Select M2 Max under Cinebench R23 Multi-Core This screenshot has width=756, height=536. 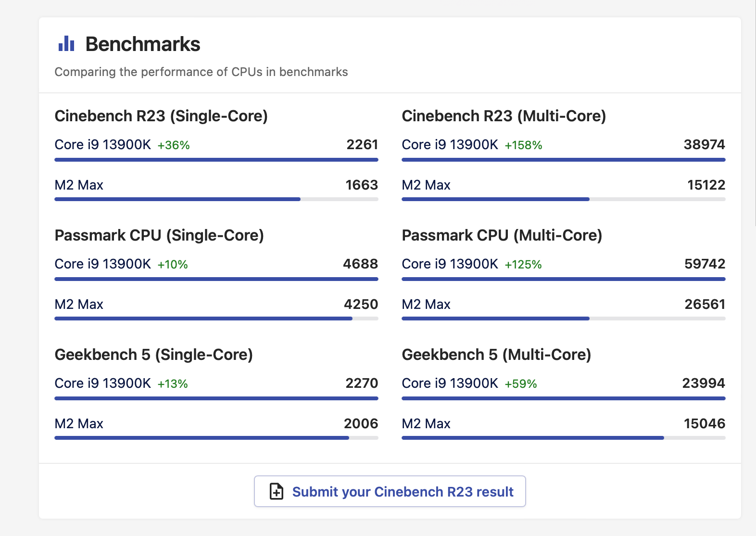(x=426, y=185)
